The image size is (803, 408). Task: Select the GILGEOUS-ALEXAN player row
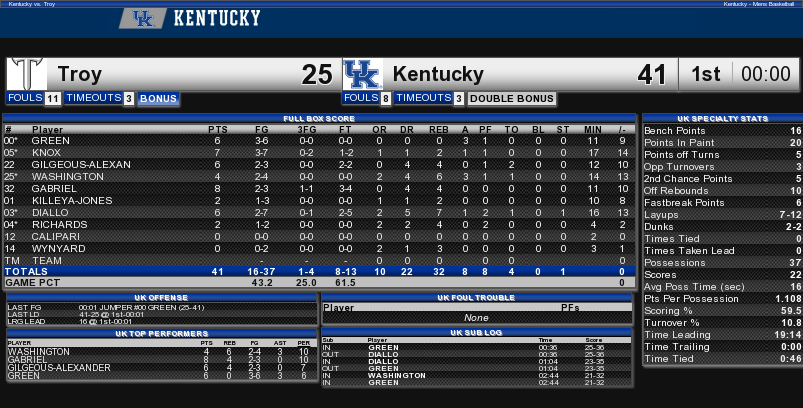coord(319,164)
